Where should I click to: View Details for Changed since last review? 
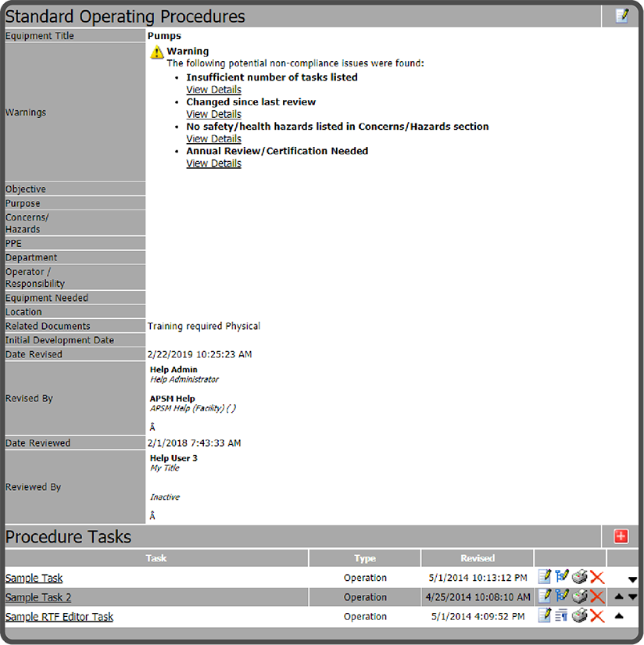tap(213, 113)
